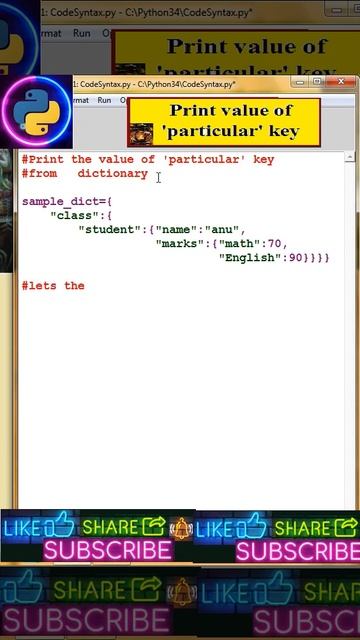Click the bright left pink SUBSCRIBE button
Image resolution: width=360 pixels, height=640 pixels.
(108, 550)
